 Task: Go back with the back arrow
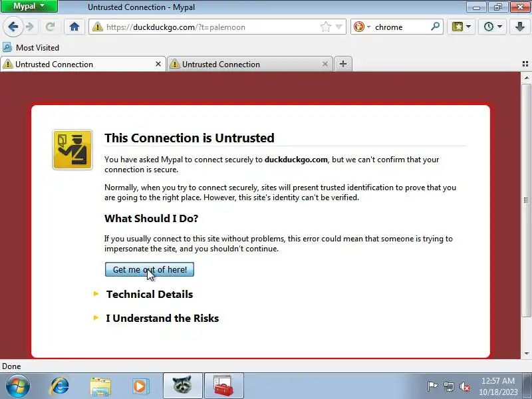coord(13,27)
